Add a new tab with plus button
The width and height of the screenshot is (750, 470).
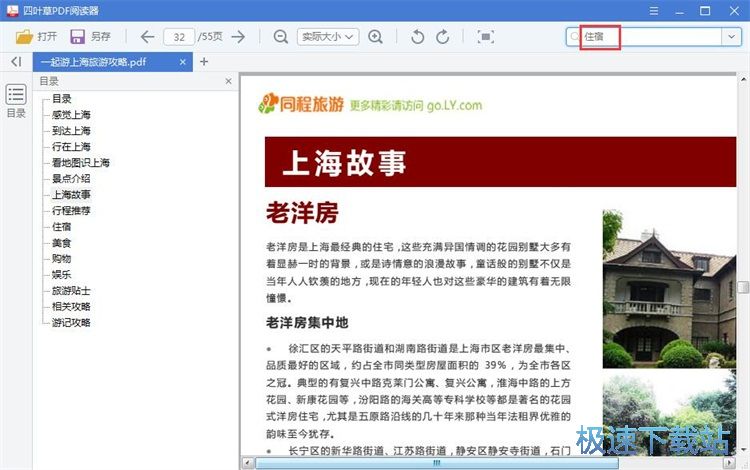(204, 61)
